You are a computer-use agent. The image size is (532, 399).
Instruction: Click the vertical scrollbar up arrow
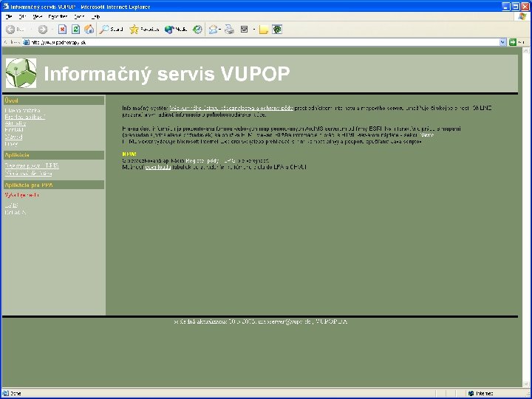click(x=525, y=50)
